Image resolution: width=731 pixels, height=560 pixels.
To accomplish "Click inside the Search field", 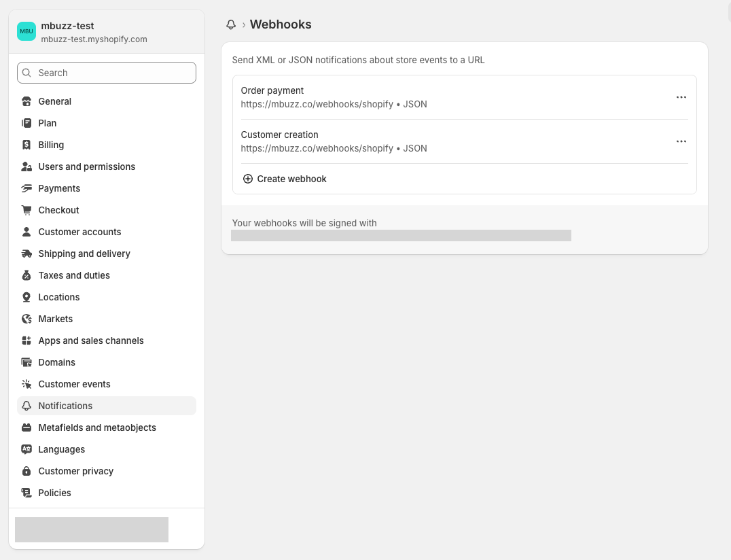I will click(x=106, y=73).
